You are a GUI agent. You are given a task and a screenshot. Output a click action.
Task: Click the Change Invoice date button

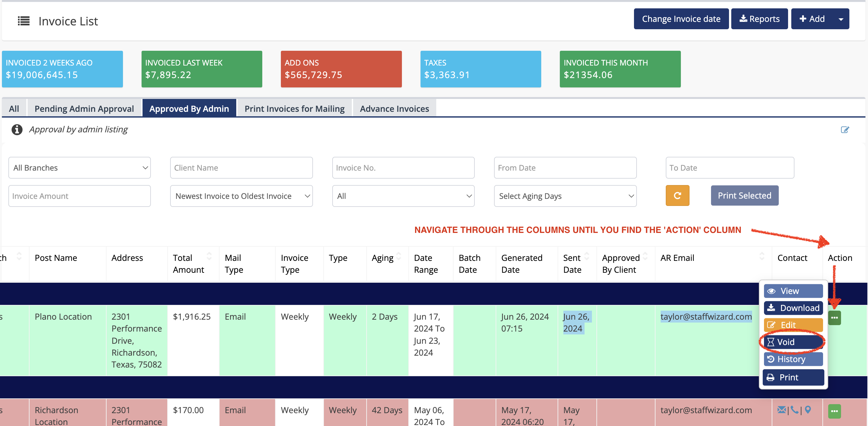click(681, 19)
